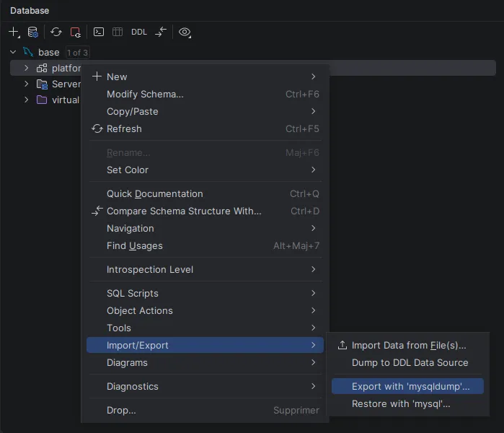Expand the Server Objects node

27,84
